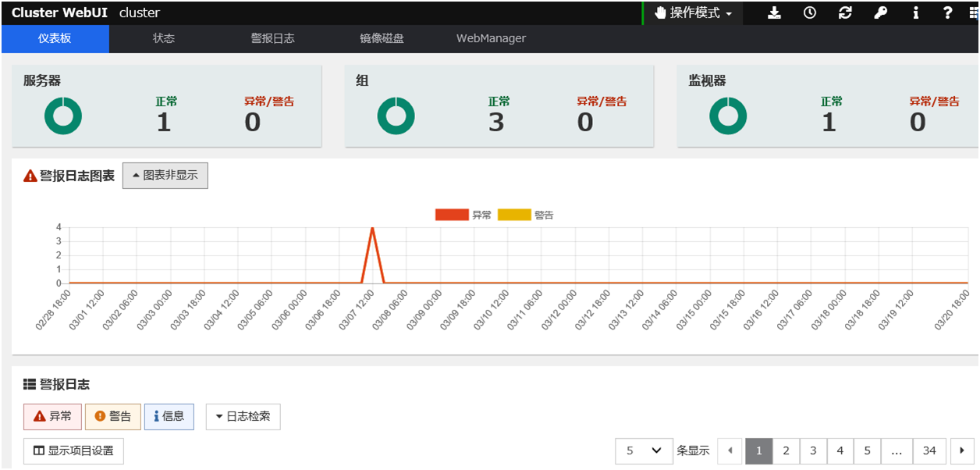Click the info 'i' icon
Viewport: 980px width, 470px height.
pos(915,13)
